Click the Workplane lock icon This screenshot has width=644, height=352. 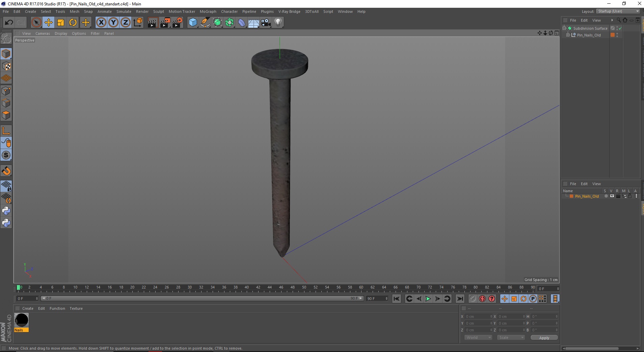[6, 186]
